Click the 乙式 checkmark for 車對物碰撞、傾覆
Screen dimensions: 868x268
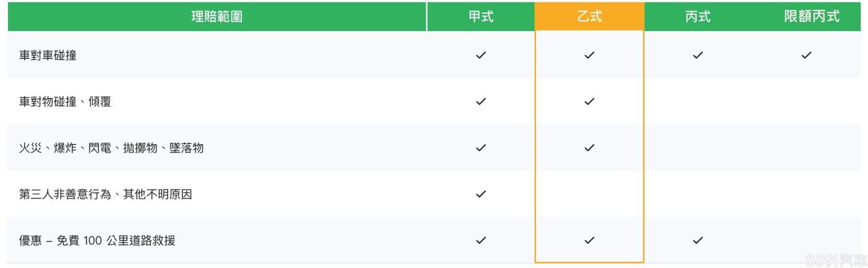pos(589,102)
